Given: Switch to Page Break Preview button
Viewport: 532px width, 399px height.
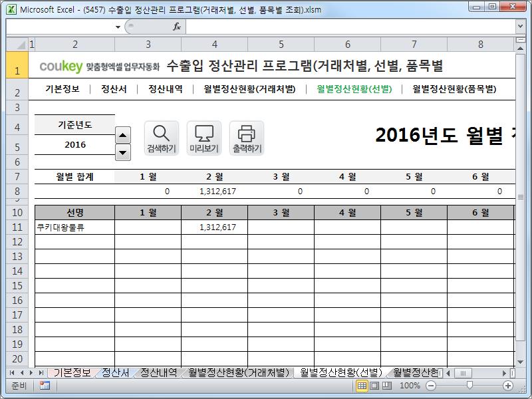Looking at the screenshot, I should (x=387, y=386).
